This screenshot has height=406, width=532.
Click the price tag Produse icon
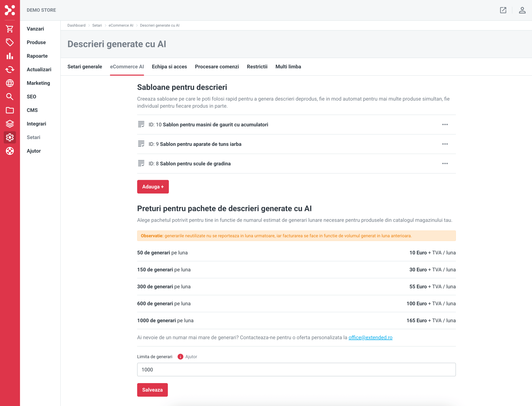coord(10,42)
